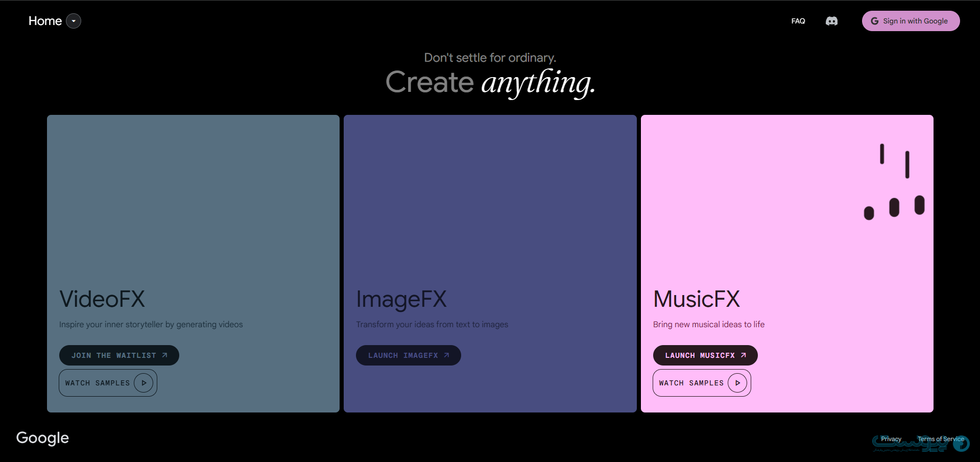The width and height of the screenshot is (980, 462).
Task: Select the ImageFX heading on the purple card
Action: coord(401,299)
